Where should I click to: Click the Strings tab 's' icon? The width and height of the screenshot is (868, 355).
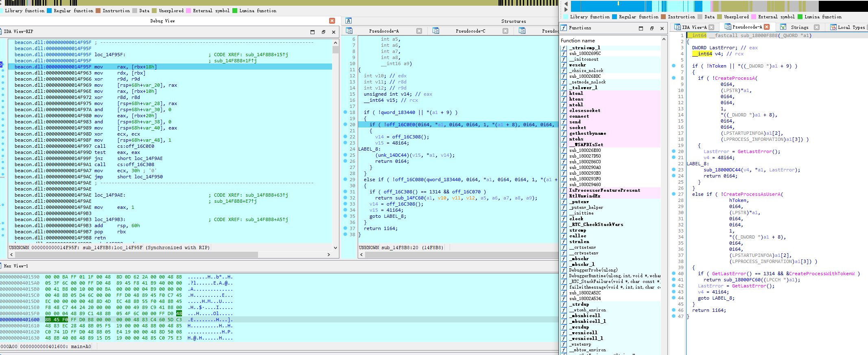click(783, 27)
